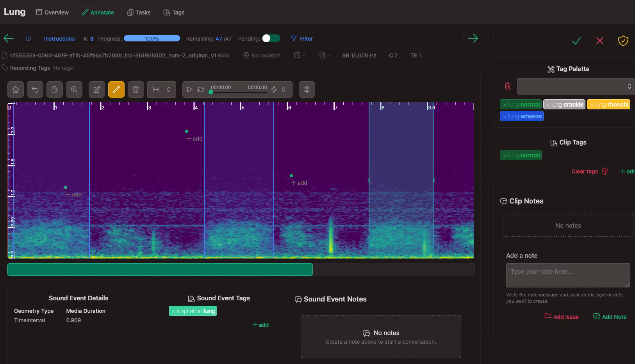Select the edit annotation tool
The image size is (635, 364).
tap(97, 89)
